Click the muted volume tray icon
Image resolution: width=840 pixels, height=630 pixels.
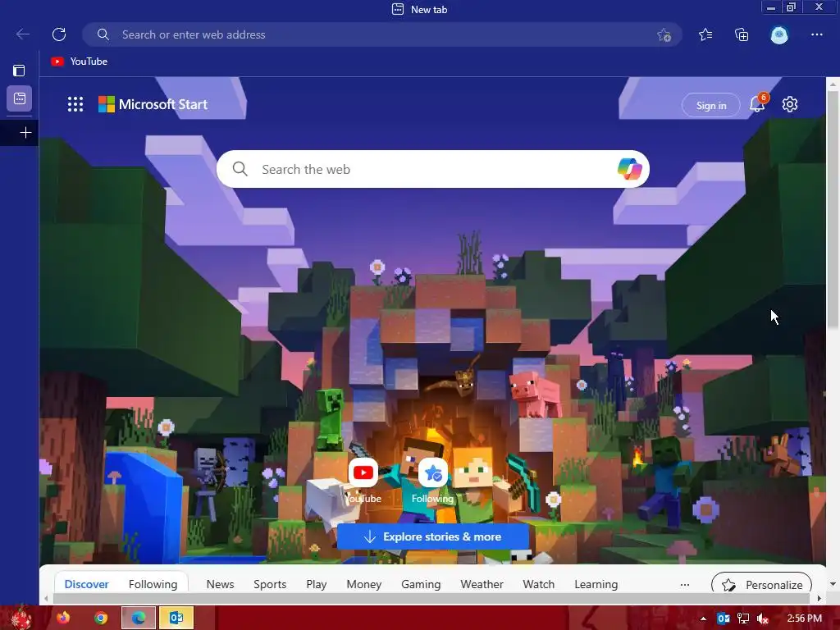click(x=763, y=619)
